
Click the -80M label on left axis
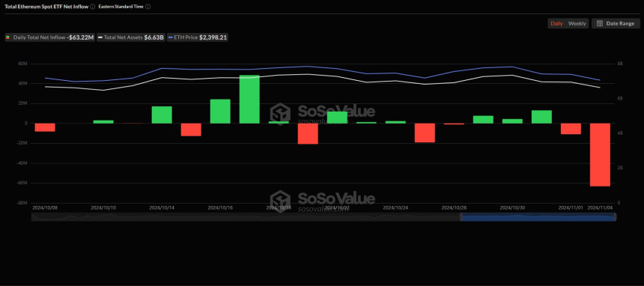tap(22, 203)
